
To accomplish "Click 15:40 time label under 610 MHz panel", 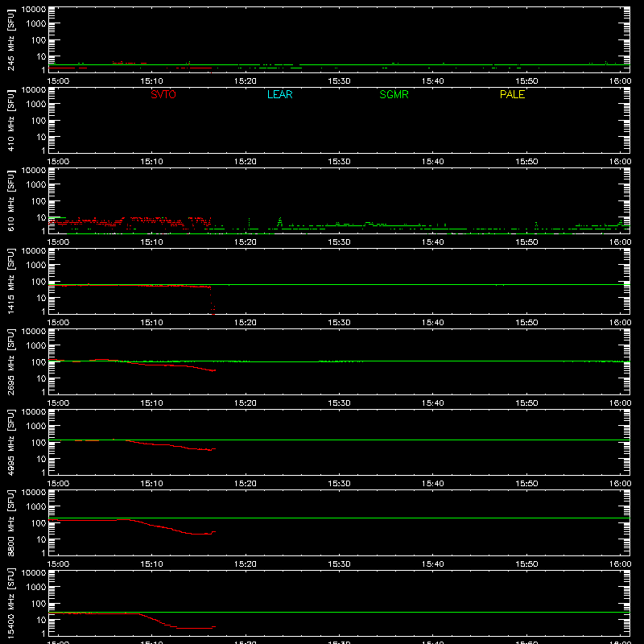I will (x=433, y=242).
